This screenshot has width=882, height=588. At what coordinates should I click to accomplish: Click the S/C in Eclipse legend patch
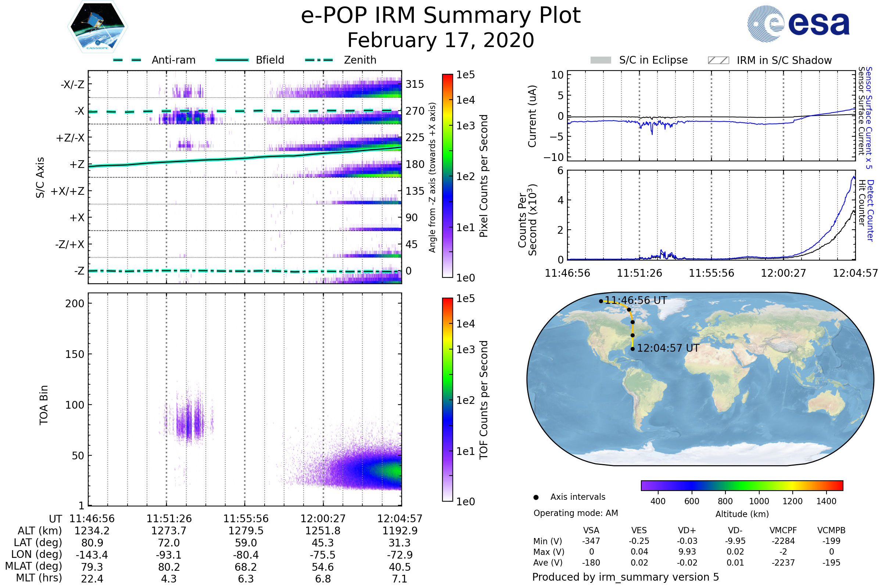(600, 60)
